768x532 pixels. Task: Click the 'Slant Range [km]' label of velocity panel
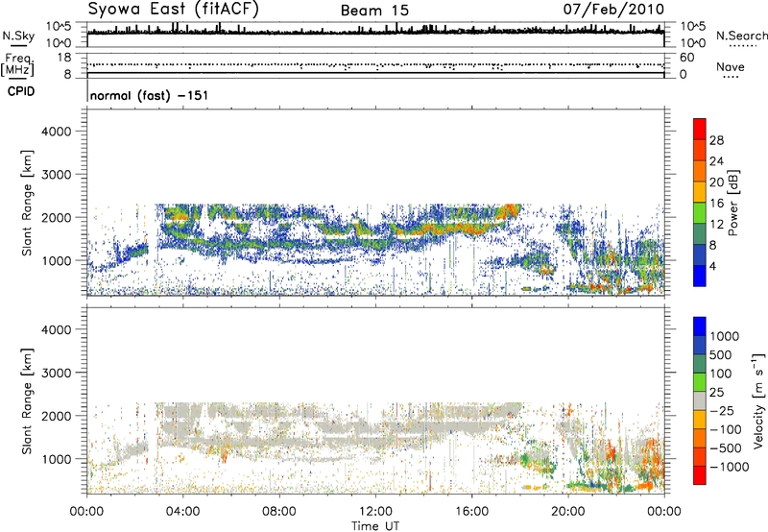[x=27, y=401]
